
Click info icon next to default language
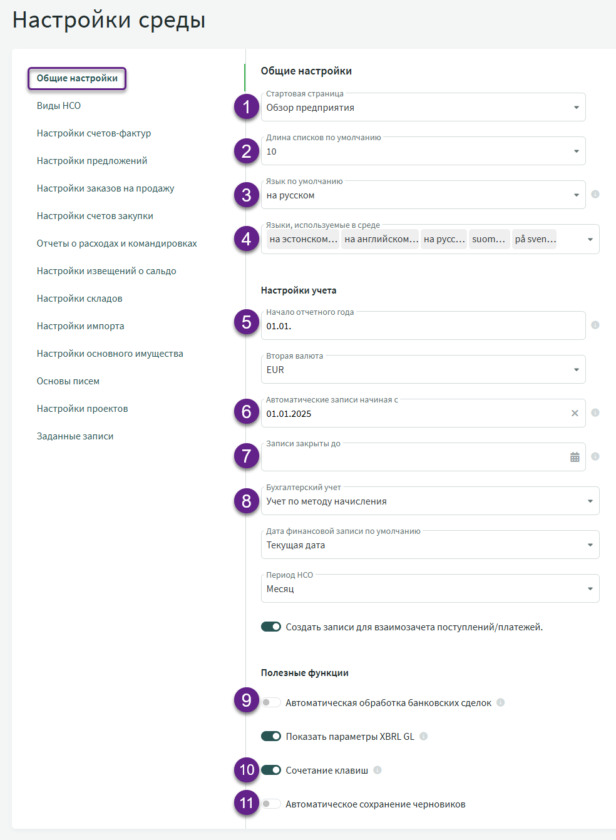click(595, 195)
